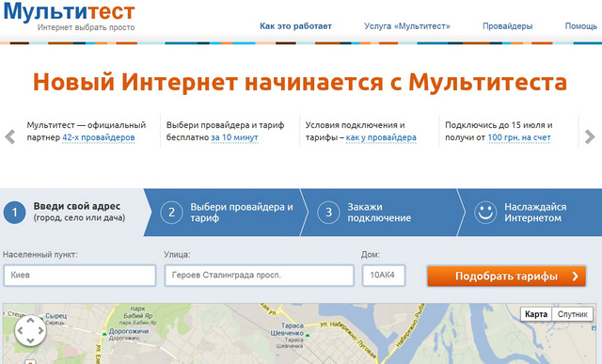Click the map pan control

[x=30, y=330]
